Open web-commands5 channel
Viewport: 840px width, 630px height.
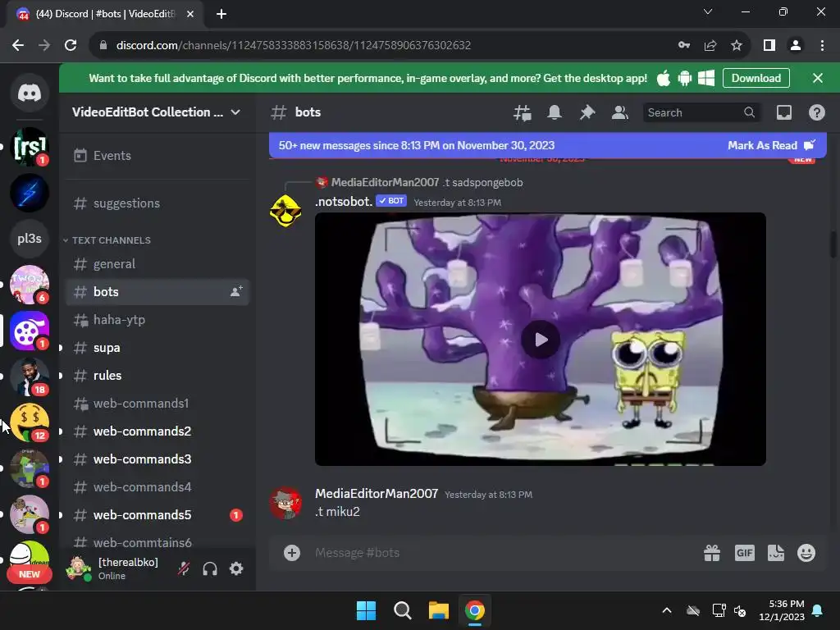click(x=157, y=515)
